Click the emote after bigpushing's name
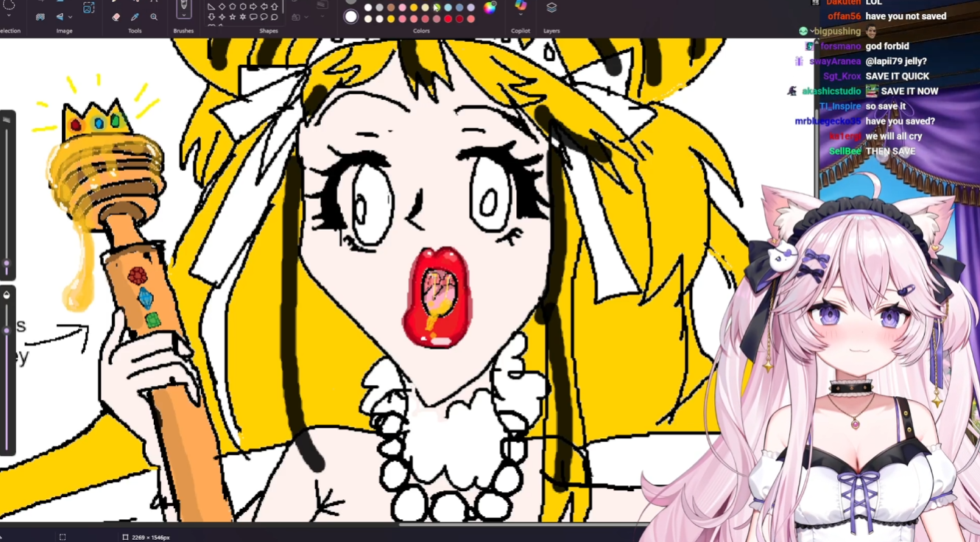This screenshot has width=980, height=542. pyautogui.click(x=871, y=31)
